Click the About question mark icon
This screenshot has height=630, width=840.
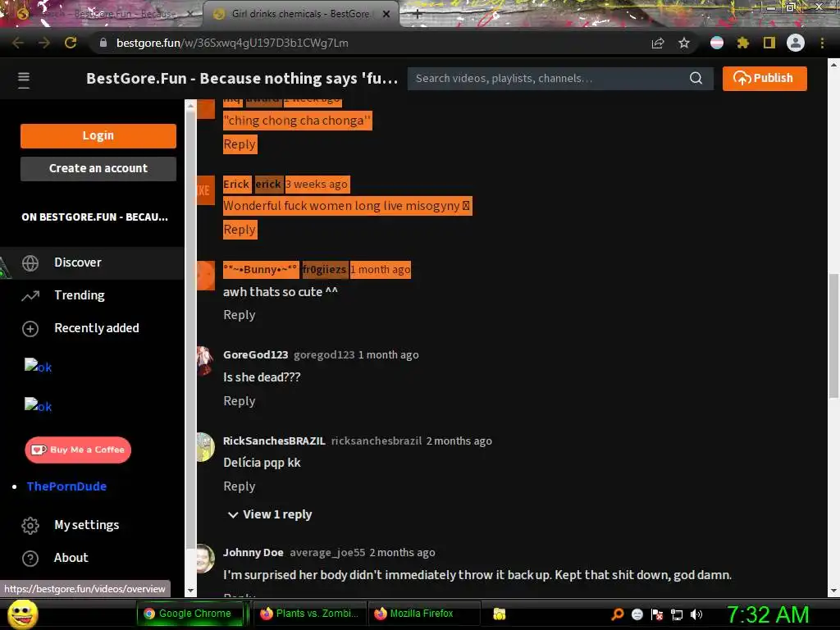click(30, 558)
